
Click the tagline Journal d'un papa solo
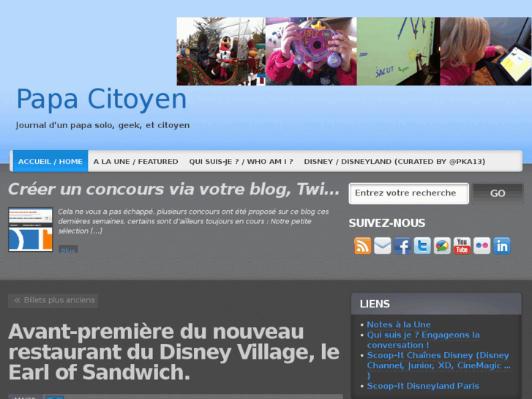pos(102,125)
